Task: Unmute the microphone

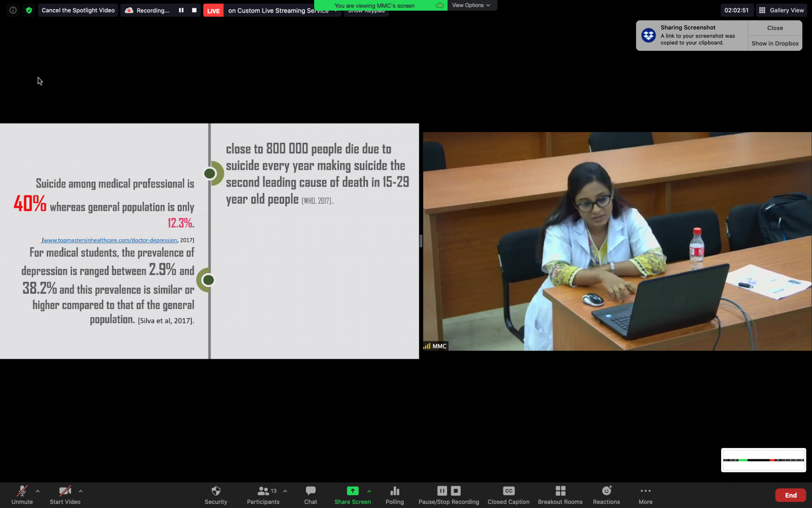Action: [x=22, y=491]
